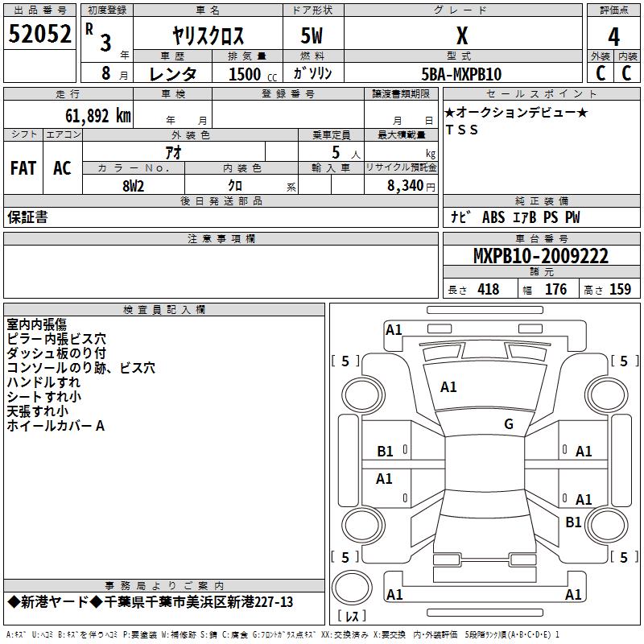Select seating capacity 5 人
This screenshot has height=644, width=644.
pyautogui.click(x=345, y=153)
